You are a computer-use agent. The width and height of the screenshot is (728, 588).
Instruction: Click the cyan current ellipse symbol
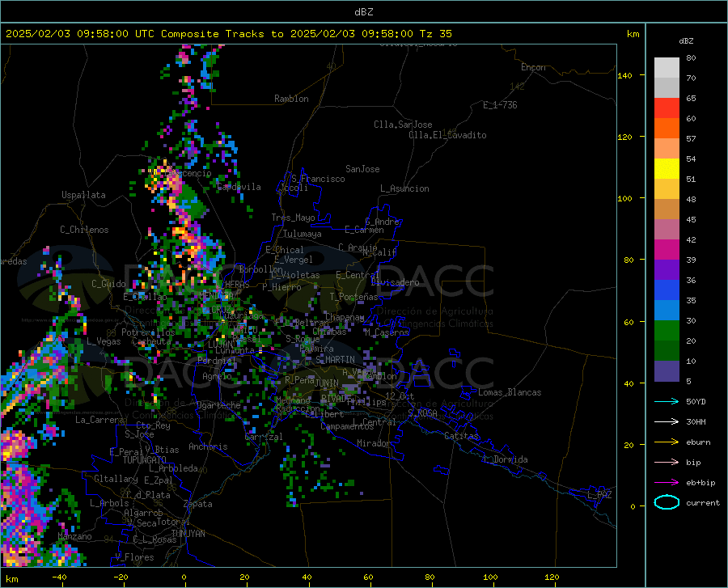coord(667,502)
